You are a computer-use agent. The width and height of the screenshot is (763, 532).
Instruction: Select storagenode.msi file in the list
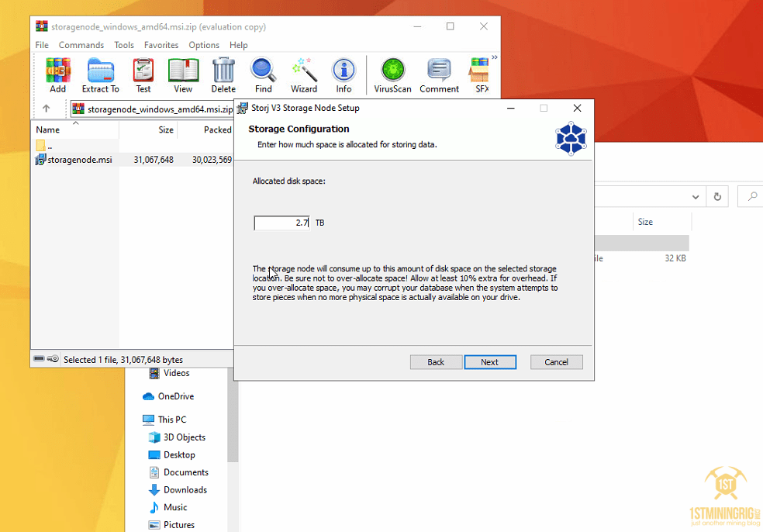pos(74,160)
